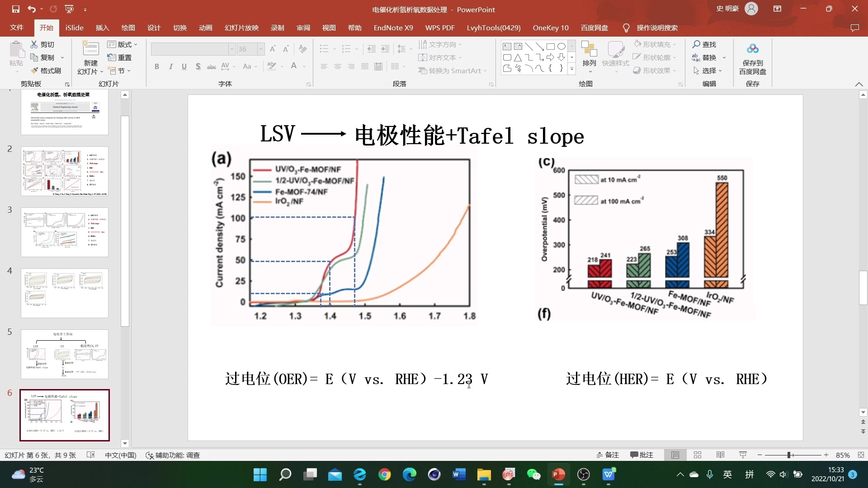This screenshot has height=488, width=868.
Task: Toggle center text alignment
Action: (x=337, y=66)
